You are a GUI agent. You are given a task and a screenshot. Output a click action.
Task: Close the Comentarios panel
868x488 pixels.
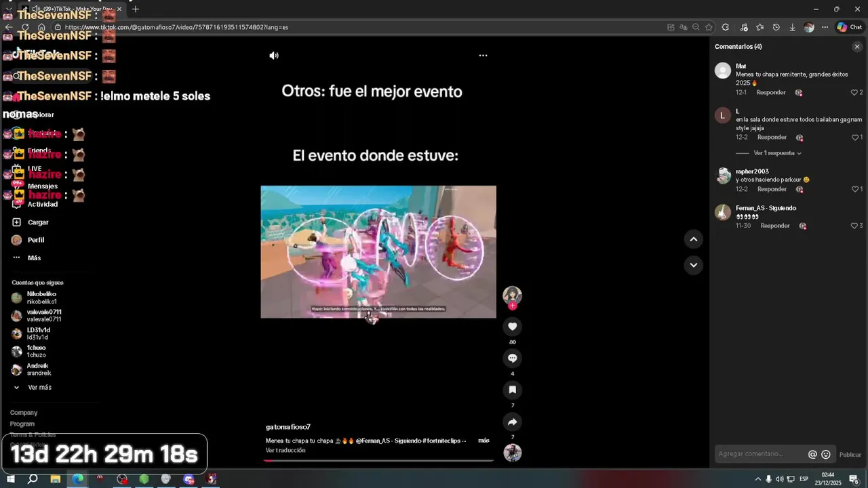(x=857, y=47)
